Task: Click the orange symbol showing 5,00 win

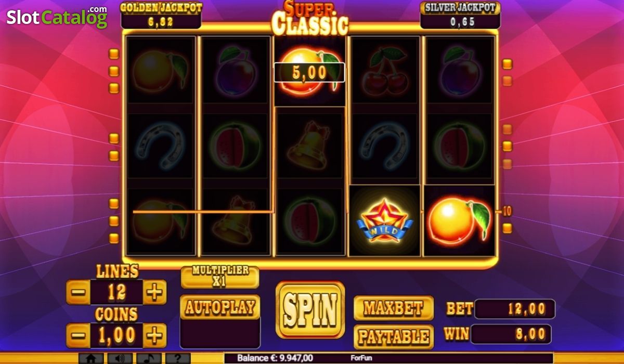Action: pyautogui.click(x=309, y=70)
